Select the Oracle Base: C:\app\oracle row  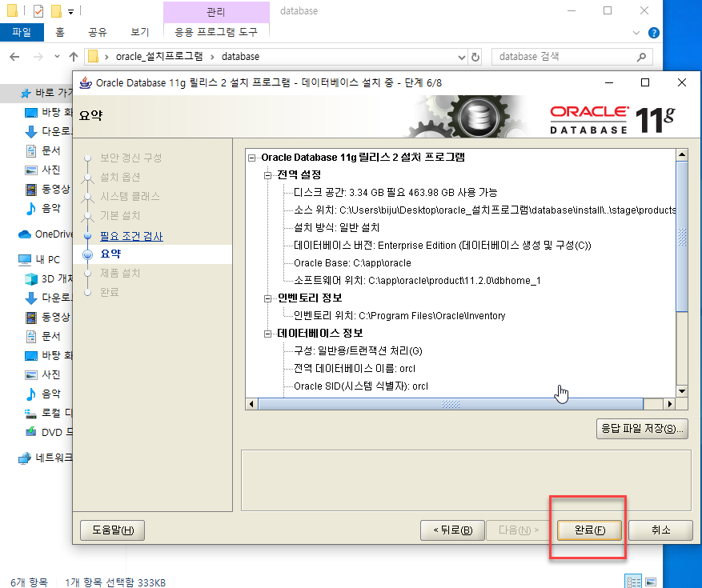coord(352,263)
